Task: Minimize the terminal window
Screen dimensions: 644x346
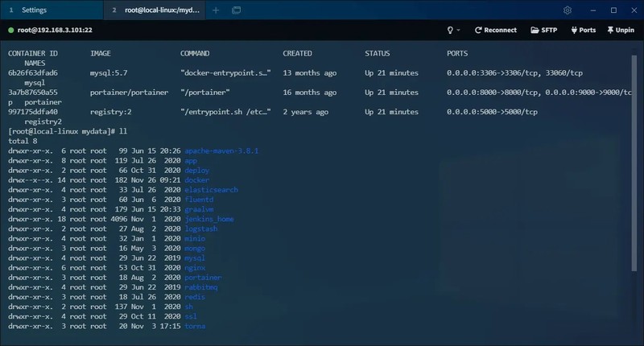Action: coord(593,10)
